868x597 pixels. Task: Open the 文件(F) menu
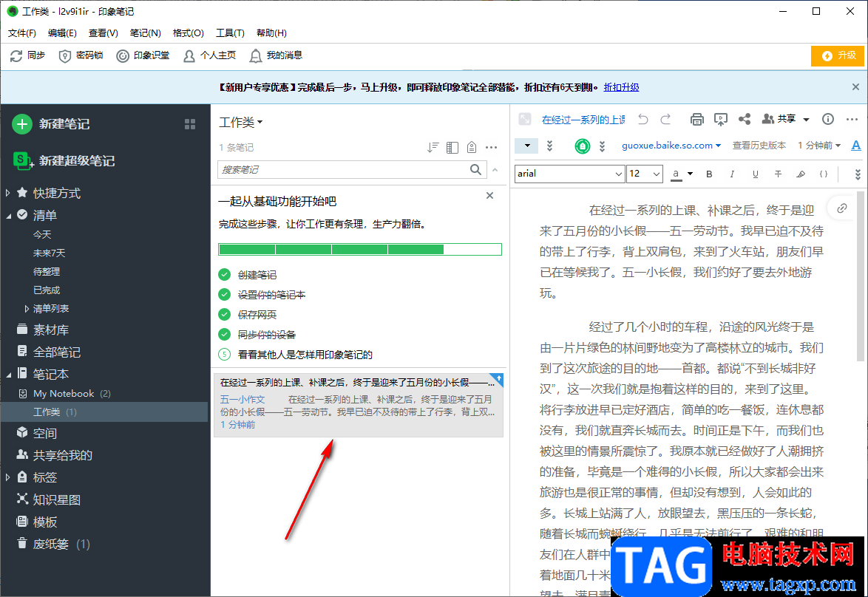point(22,33)
